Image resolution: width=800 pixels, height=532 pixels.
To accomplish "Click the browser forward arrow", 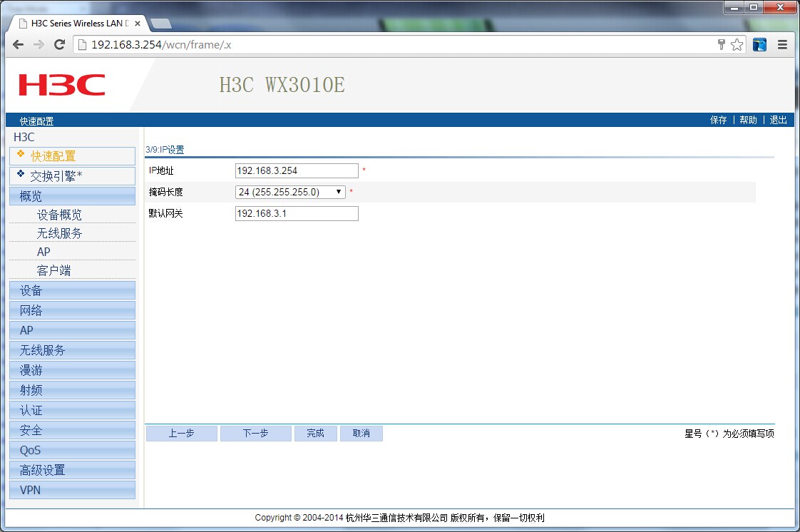I will 39,45.
